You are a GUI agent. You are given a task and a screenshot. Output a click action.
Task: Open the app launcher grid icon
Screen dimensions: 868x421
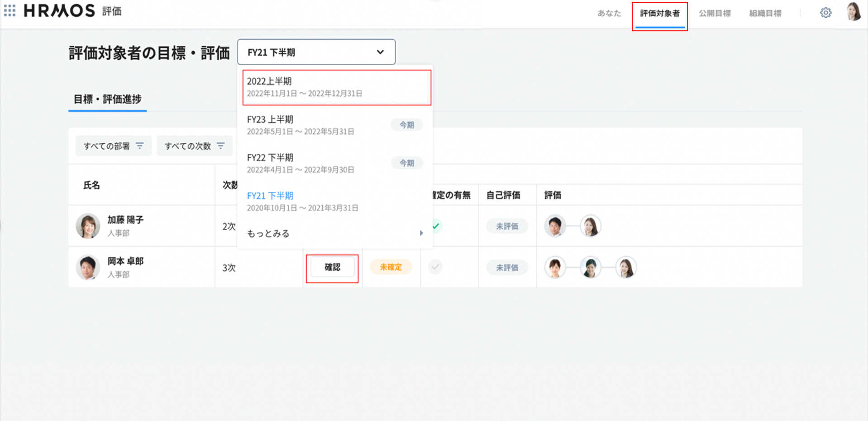tap(10, 11)
